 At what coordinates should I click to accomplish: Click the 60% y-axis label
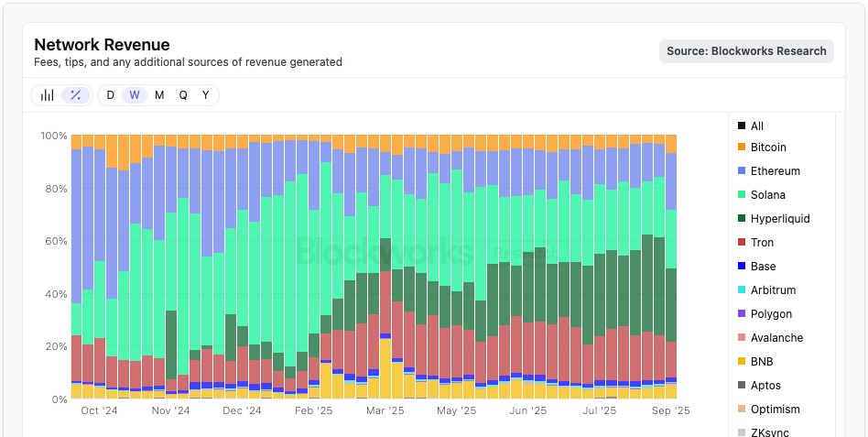tap(56, 241)
